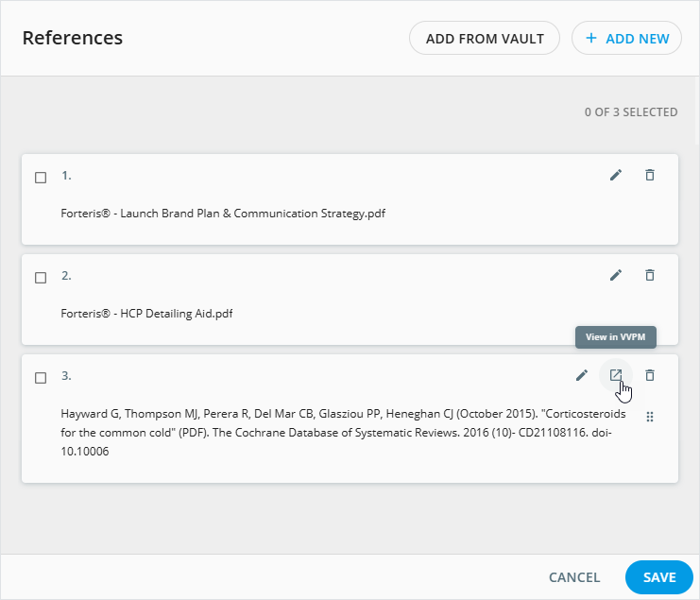The height and width of the screenshot is (600, 700).
Task: Click the 0 OF 3 SELECTED counter
Action: [x=630, y=112]
